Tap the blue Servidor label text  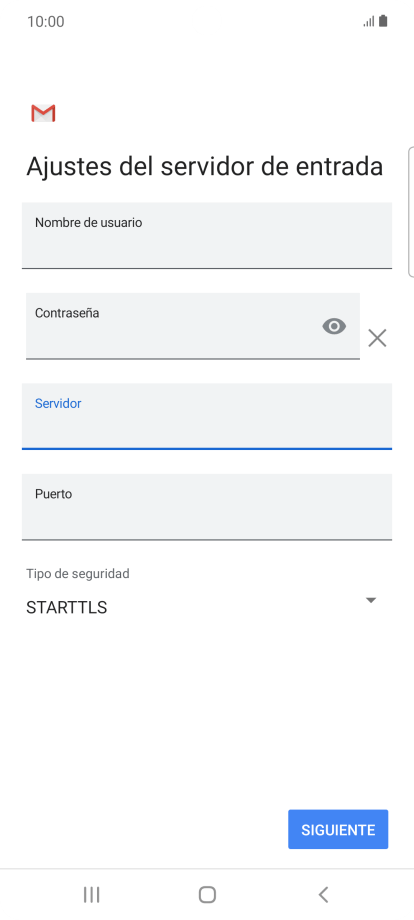58,404
